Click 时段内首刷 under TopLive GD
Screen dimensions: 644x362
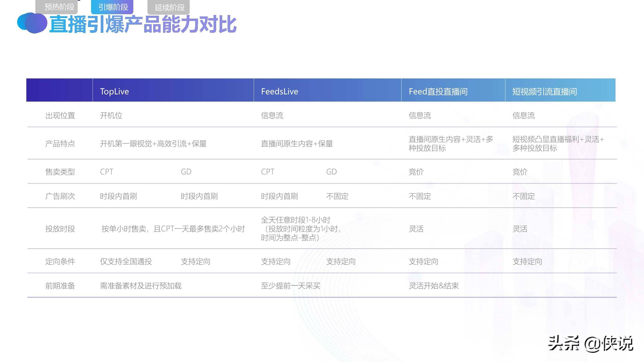(199, 196)
